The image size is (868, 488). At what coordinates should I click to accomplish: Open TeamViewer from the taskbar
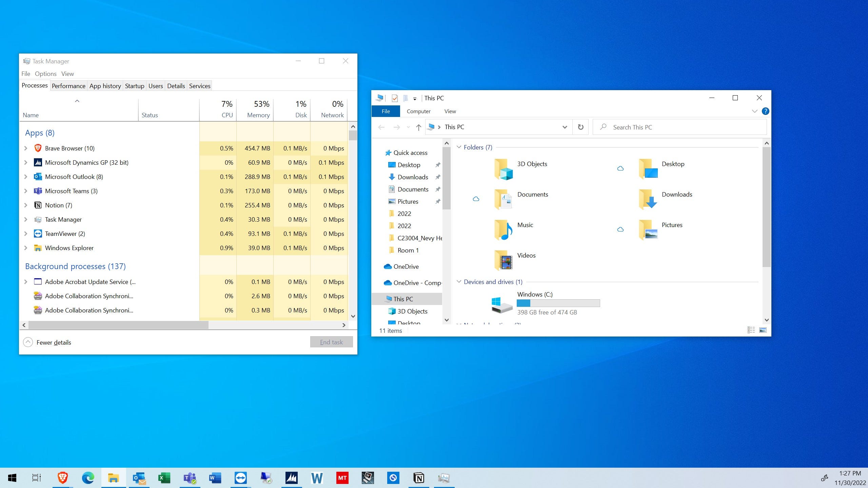pos(241,478)
